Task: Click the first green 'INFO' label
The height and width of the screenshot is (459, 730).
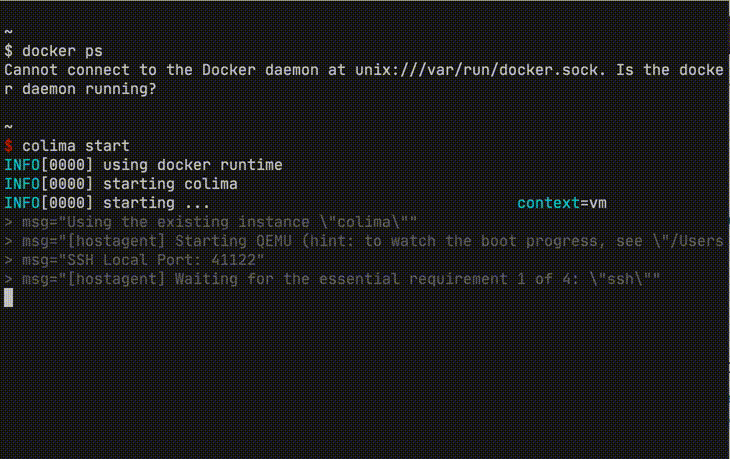Action: click(22, 165)
